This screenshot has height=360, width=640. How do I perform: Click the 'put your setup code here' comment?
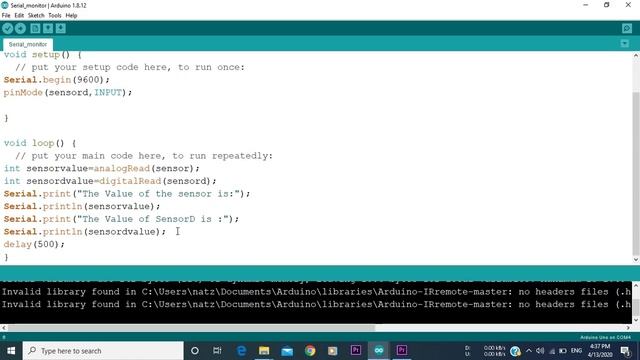tap(130, 67)
